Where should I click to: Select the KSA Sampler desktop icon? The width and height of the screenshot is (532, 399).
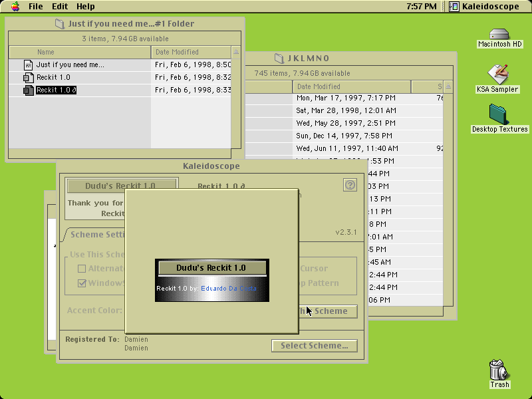[x=497, y=74]
